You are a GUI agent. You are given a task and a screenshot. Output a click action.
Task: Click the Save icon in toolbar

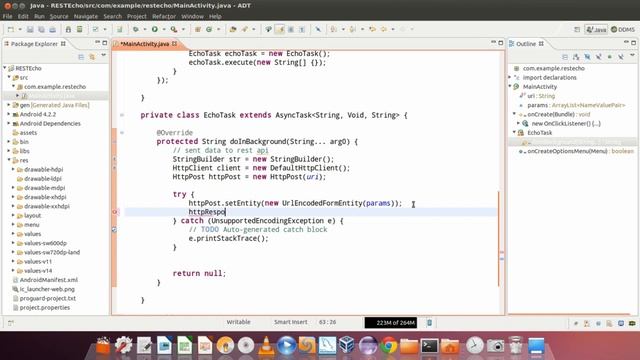tap(30, 29)
